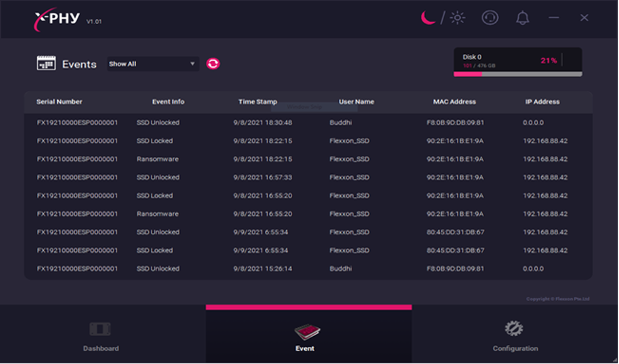This screenshot has width=619, height=364.
Task: Open the notifications bell icon
Action: pyautogui.click(x=523, y=18)
